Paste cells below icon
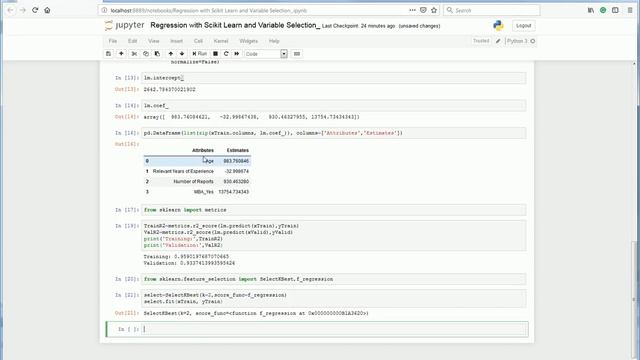The image size is (640, 360). (157, 54)
